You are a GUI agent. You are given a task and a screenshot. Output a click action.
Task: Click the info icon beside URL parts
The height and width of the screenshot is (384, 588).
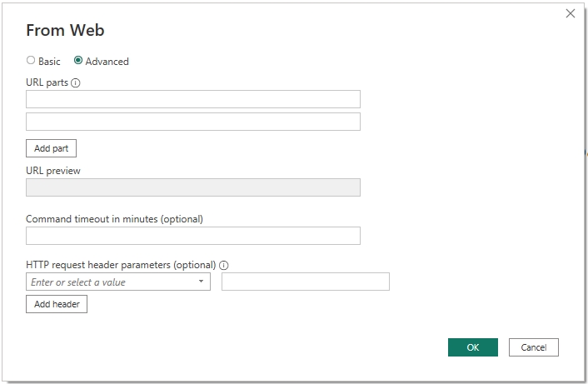click(x=76, y=83)
